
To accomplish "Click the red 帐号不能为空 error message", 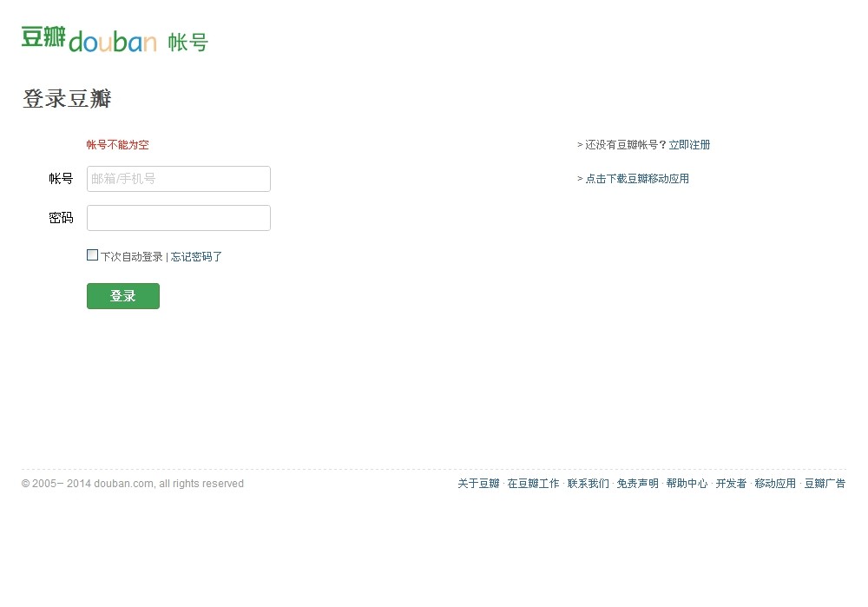I will click(117, 145).
